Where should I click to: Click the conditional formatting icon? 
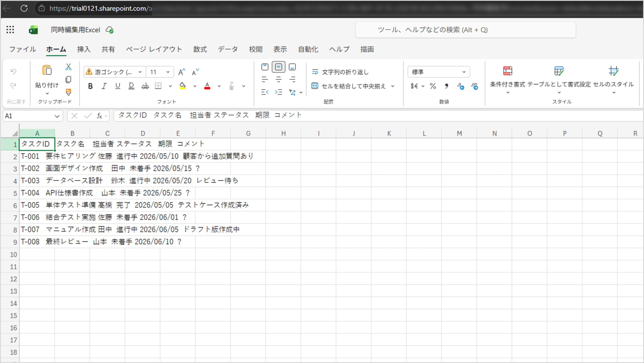(507, 71)
